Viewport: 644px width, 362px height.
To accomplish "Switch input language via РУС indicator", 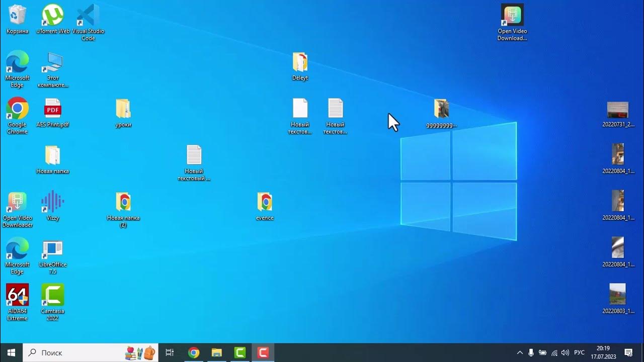I will point(579,352).
